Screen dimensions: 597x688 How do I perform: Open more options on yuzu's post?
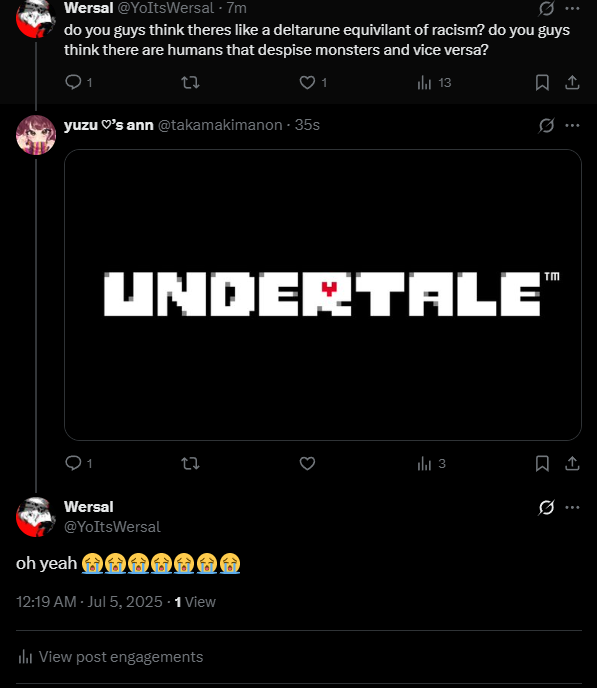572,125
